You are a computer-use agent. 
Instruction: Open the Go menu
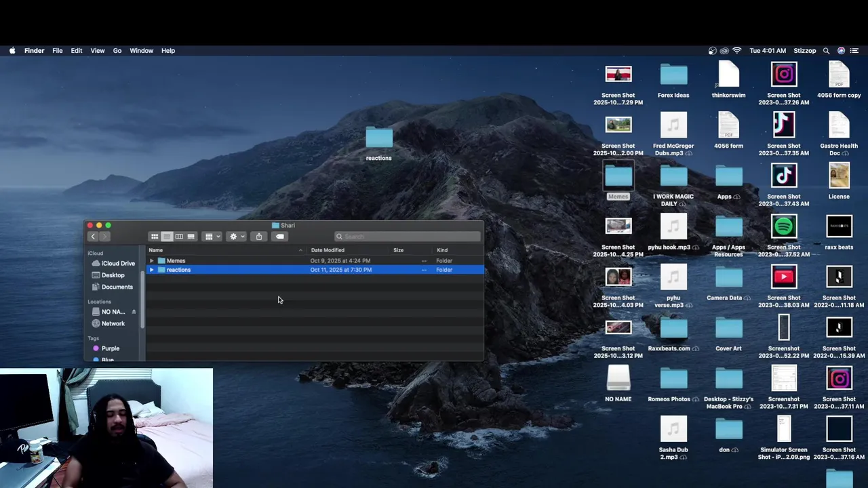117,51
